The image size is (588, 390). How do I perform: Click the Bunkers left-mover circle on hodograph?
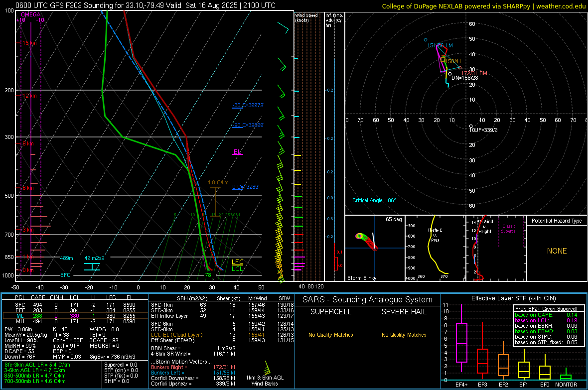pyautogui.click(x=426, y=40)
